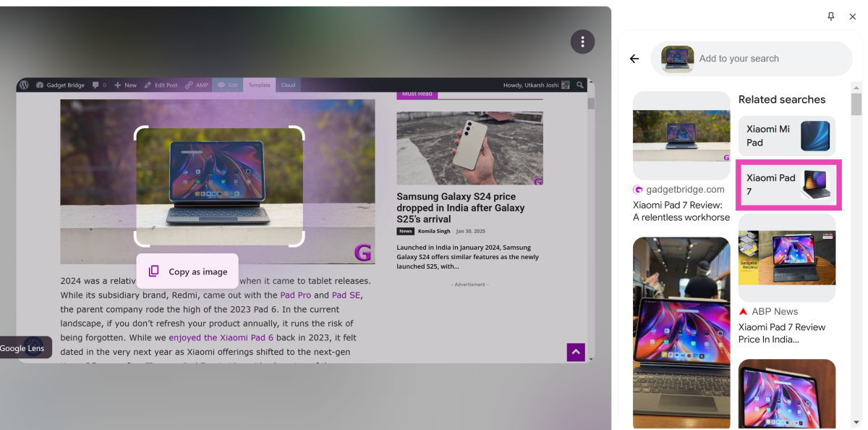Pin the Google Lens side panel
This screenshot has width=868, height=430.
(x=831, y=17)
